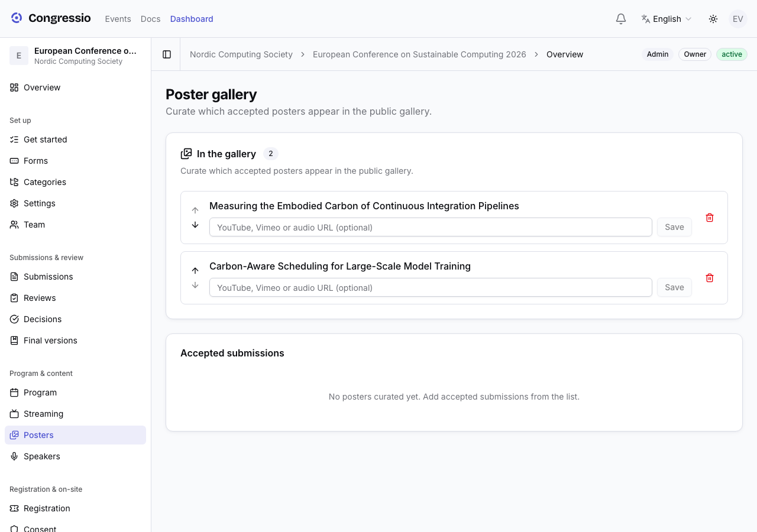Click the Decisions checkmark sidebar icon

[14, 319]
